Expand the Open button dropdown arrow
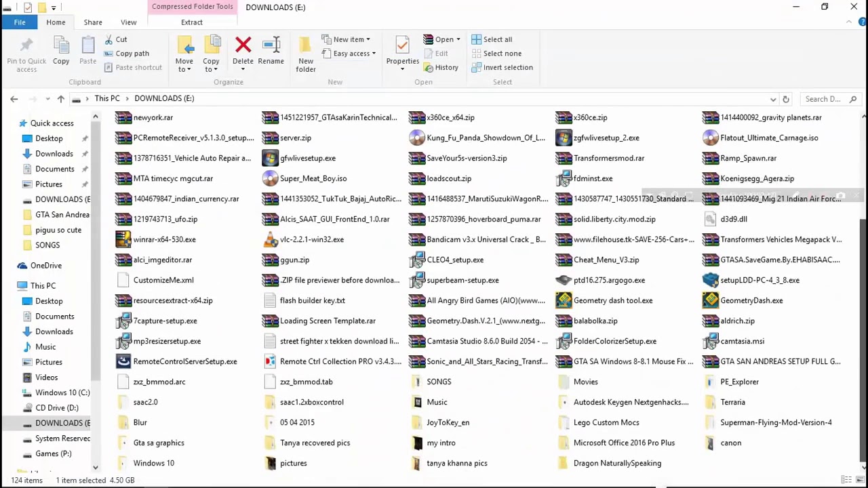Screen dimensions: 868x488 coord(458,39)
